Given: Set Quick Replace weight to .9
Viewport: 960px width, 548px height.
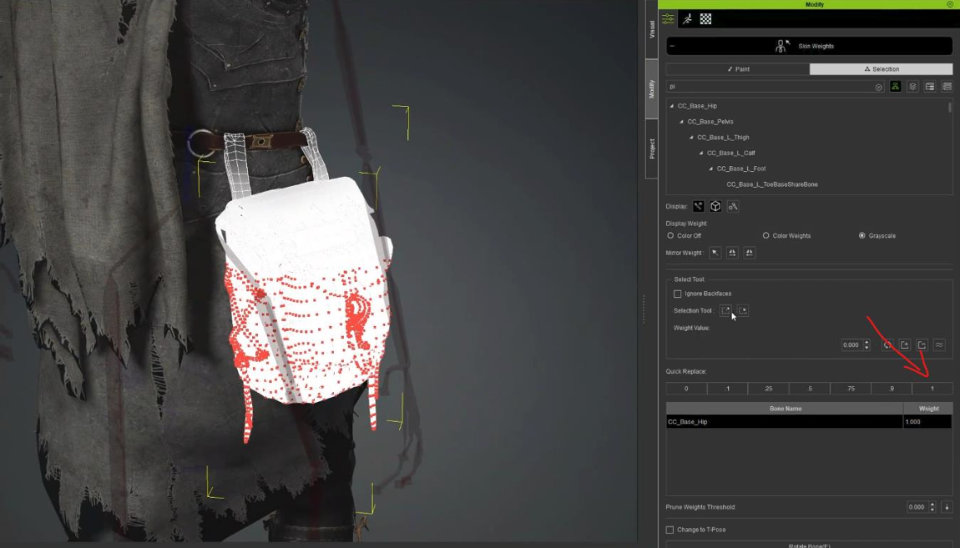Looking at the screenshot, I should click(891, 389).
